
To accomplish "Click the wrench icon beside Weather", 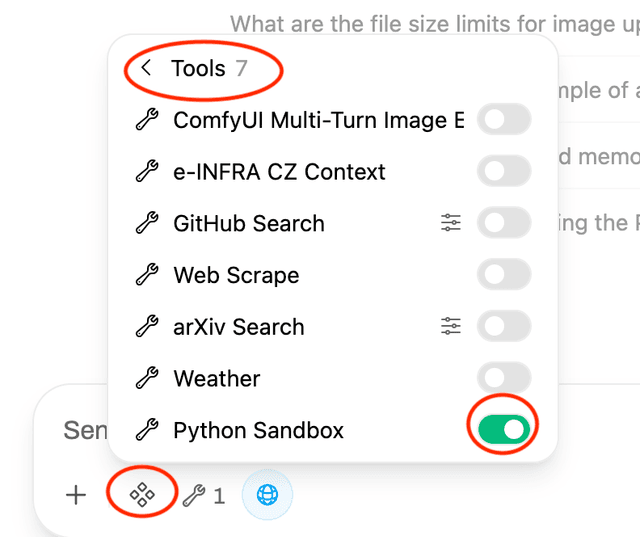I will click(147, 378).
